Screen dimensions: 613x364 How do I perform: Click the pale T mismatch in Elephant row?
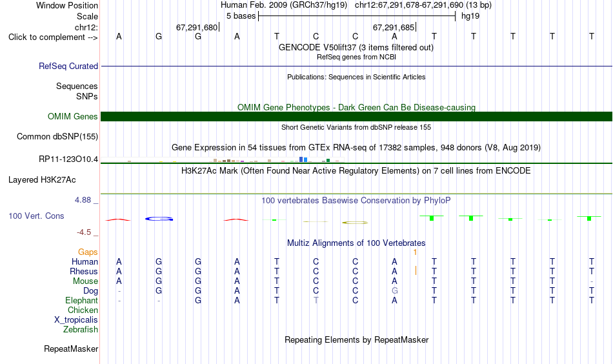pyautogui.click(x=316, y=300)
